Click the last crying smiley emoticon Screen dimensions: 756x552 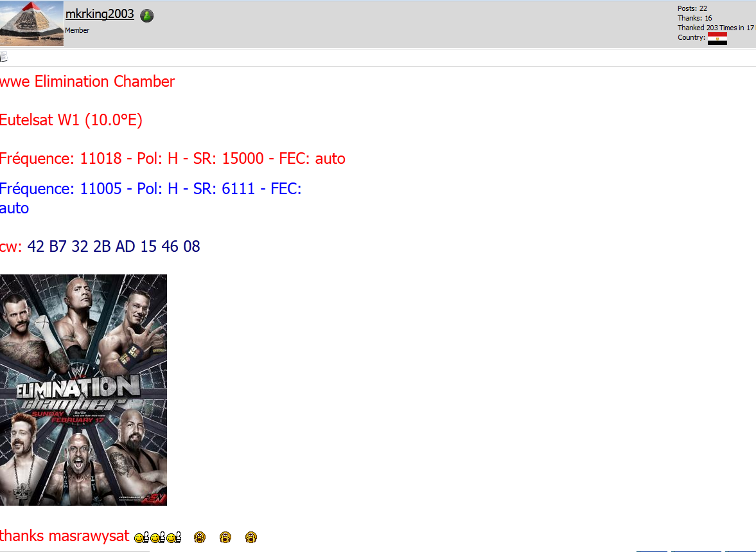[x=251, y=537]
